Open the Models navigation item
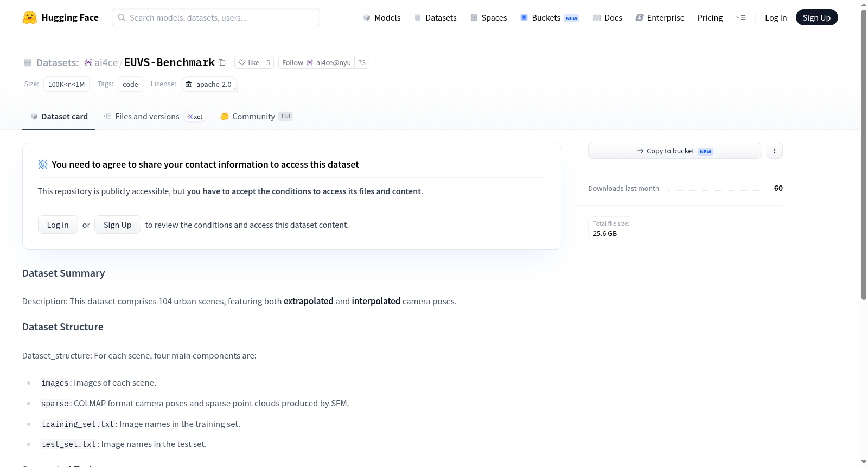868x467 pixels. 382,17
